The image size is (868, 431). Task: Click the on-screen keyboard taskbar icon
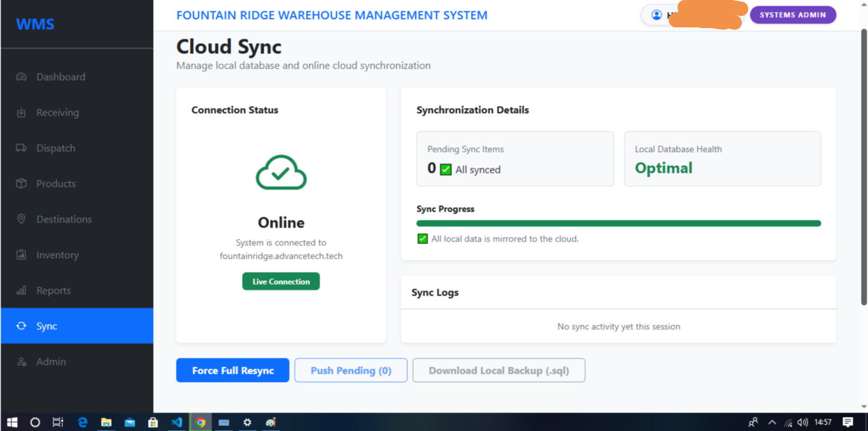click(224, 422)
